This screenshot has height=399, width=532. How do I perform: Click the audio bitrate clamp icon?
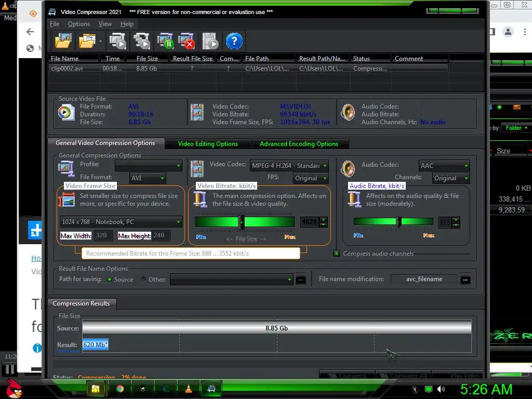point(354,199)
